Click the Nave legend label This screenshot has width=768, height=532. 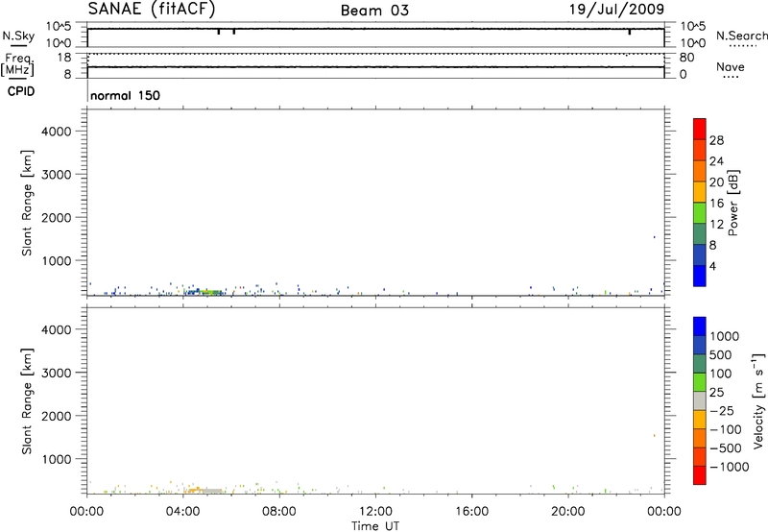tap(731, 66)
